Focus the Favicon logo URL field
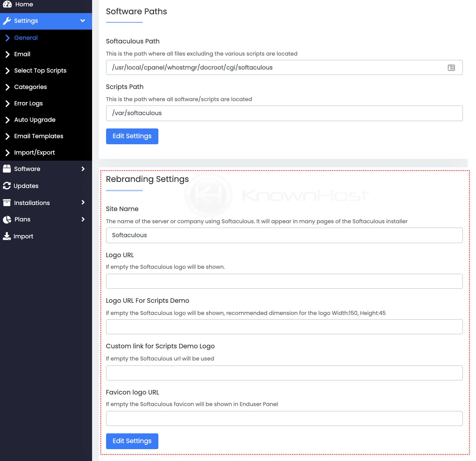The height and width of the screenshot is (461, 476). tap(284, 418)
